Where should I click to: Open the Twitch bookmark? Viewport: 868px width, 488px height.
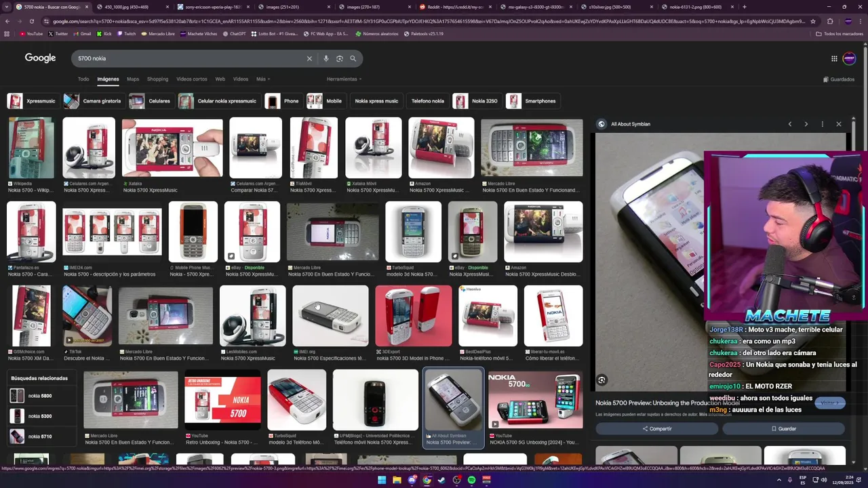tap(126, 33)
